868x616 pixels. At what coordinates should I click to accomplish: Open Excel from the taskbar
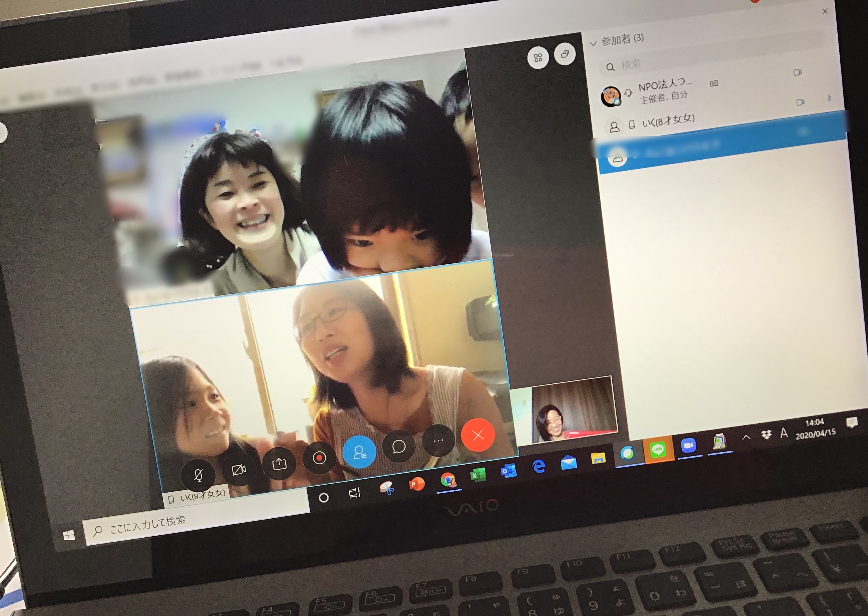(x=478, y=475)
